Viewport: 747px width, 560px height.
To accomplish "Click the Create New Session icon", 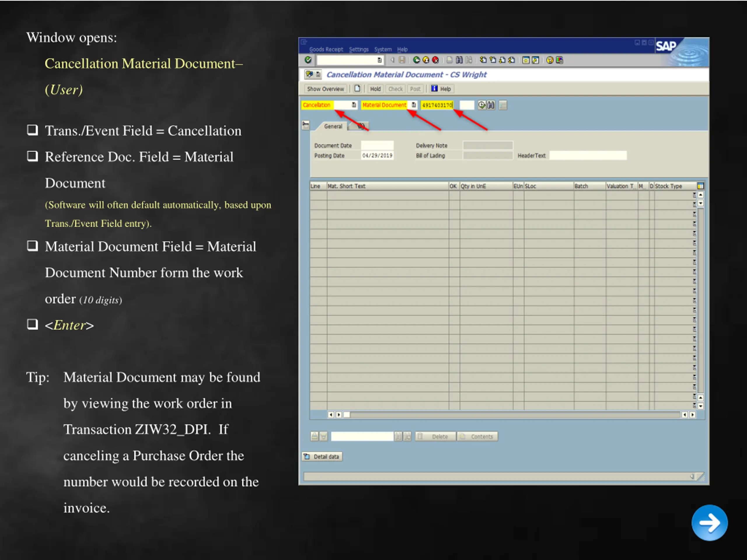I will [526, 60].
